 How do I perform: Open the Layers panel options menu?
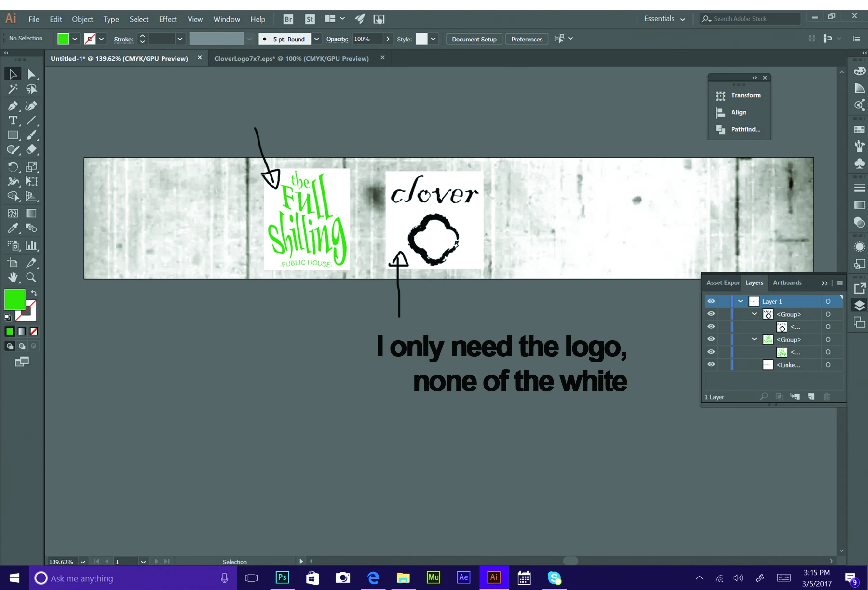[x=840, y=283]
